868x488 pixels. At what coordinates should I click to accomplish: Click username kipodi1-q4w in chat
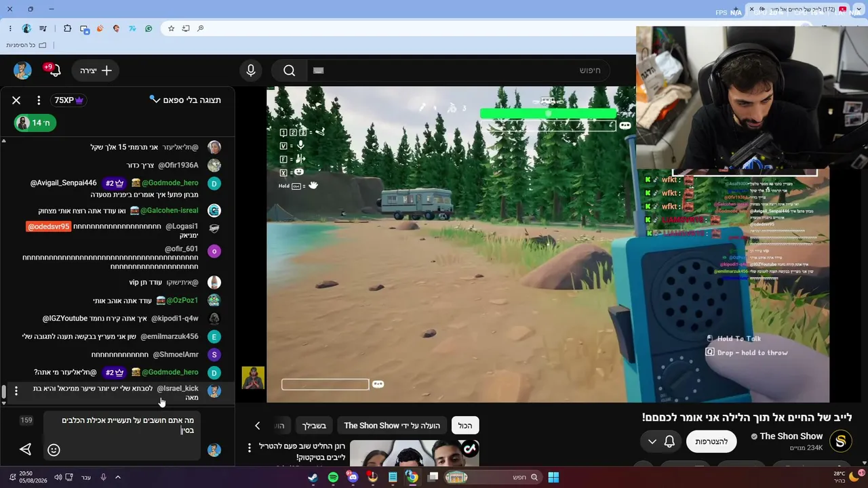pos(175,319)
